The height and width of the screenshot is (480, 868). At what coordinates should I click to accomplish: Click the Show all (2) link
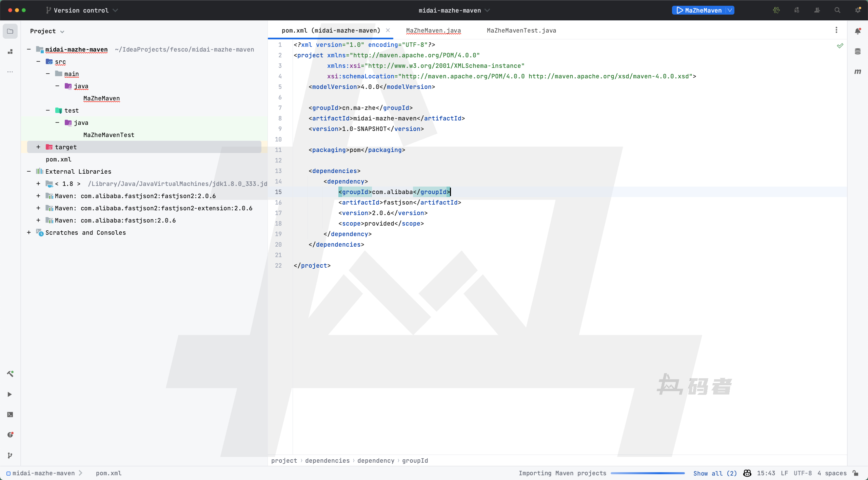pyautogui.click(x=715, y=473)
